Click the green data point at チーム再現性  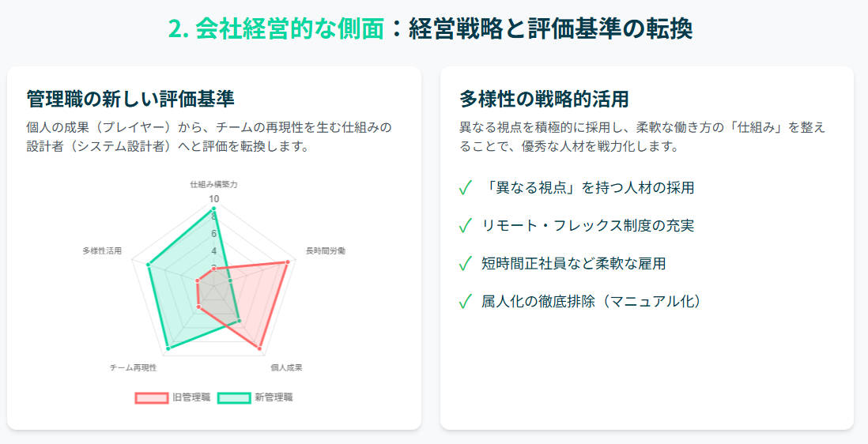click(x=168, y=348)
